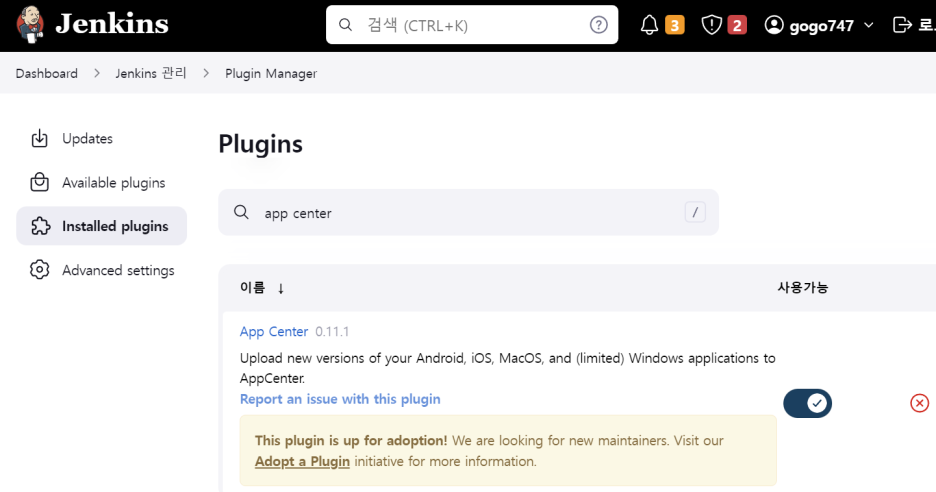Click the Installed plugins puzzle icon
Screen dimensions: 936x492
40,226
